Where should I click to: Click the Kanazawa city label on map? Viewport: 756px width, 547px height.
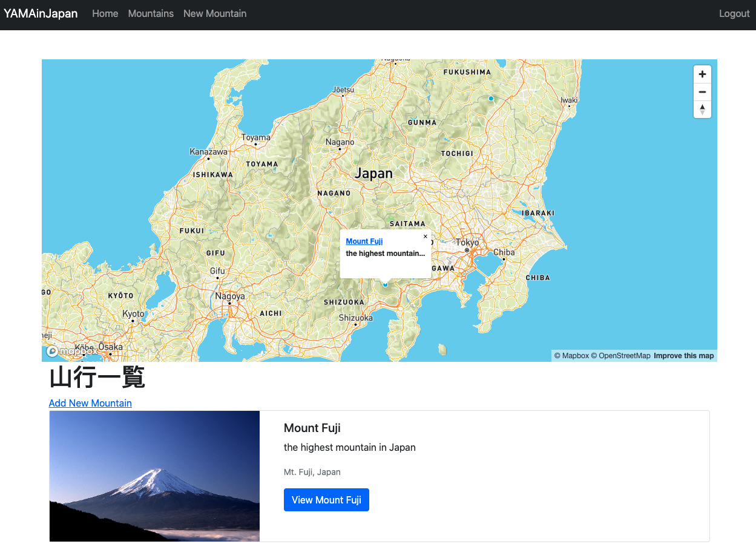pyautogui.click(x=209, y=151)
